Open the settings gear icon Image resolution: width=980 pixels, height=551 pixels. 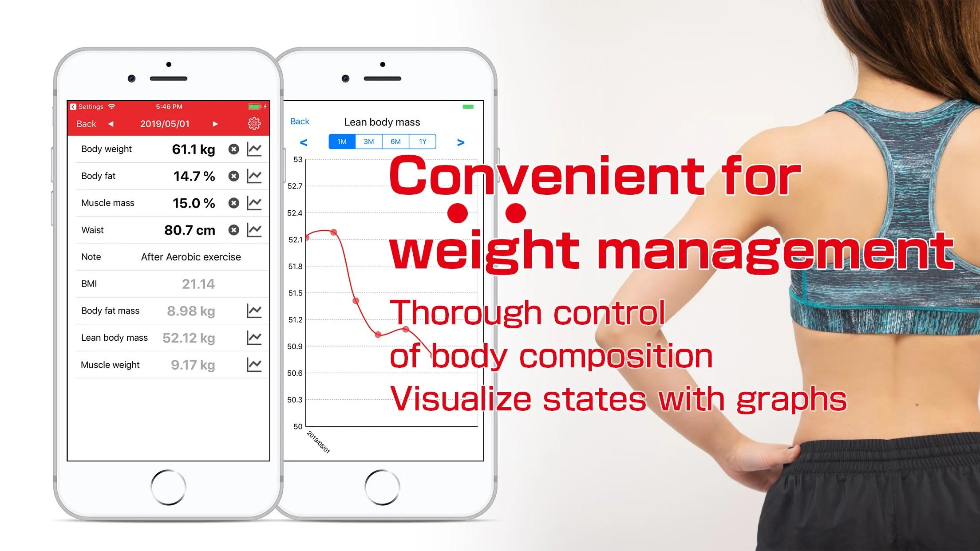click(x=254, y=123)
